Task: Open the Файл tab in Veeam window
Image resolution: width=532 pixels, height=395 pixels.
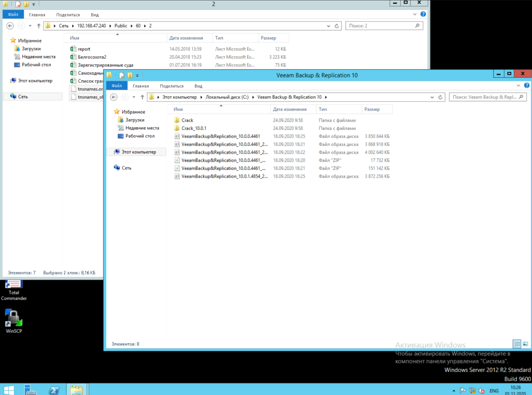Action: 117,86
